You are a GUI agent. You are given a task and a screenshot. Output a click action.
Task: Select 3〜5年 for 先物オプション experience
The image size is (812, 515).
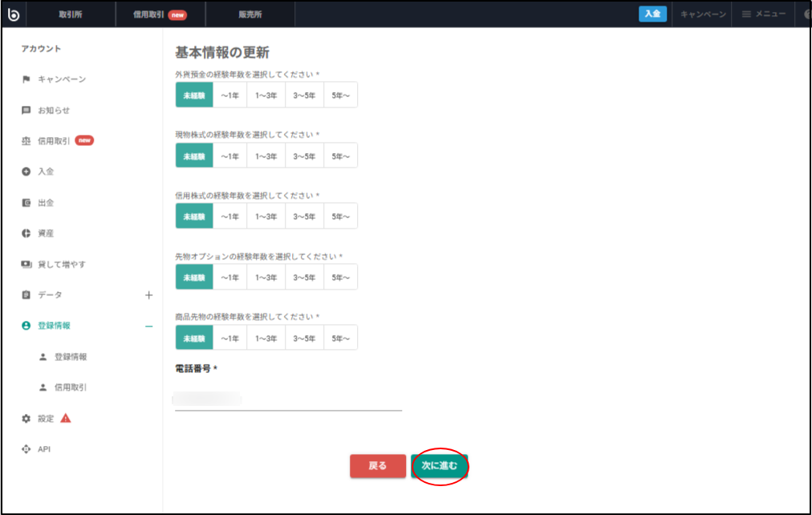[305, 278]
